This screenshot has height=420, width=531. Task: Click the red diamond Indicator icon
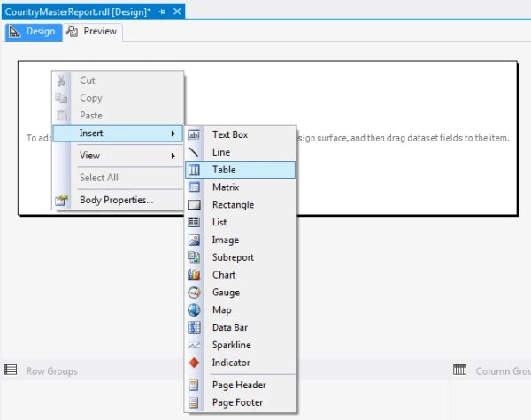coord(194,363)
